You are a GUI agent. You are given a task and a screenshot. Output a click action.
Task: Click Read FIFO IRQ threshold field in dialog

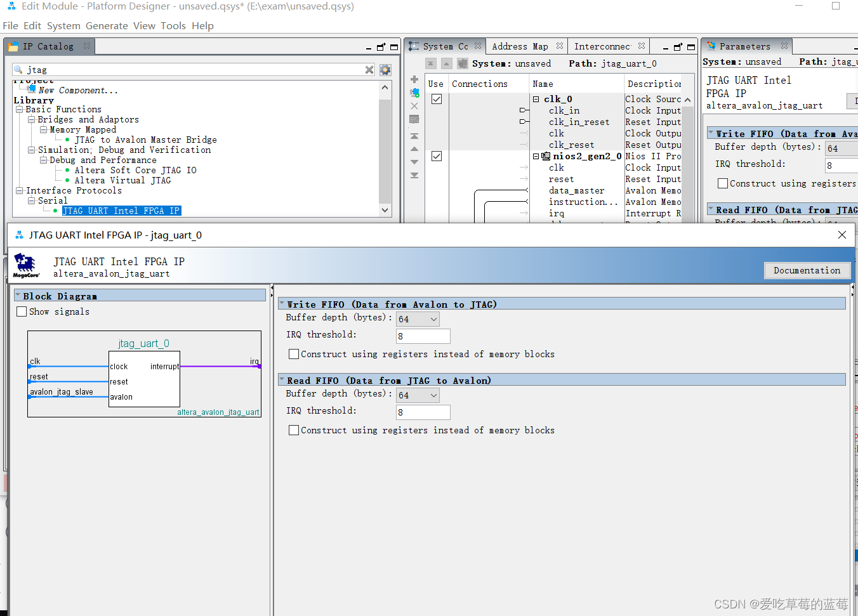[x=423, y=412]
